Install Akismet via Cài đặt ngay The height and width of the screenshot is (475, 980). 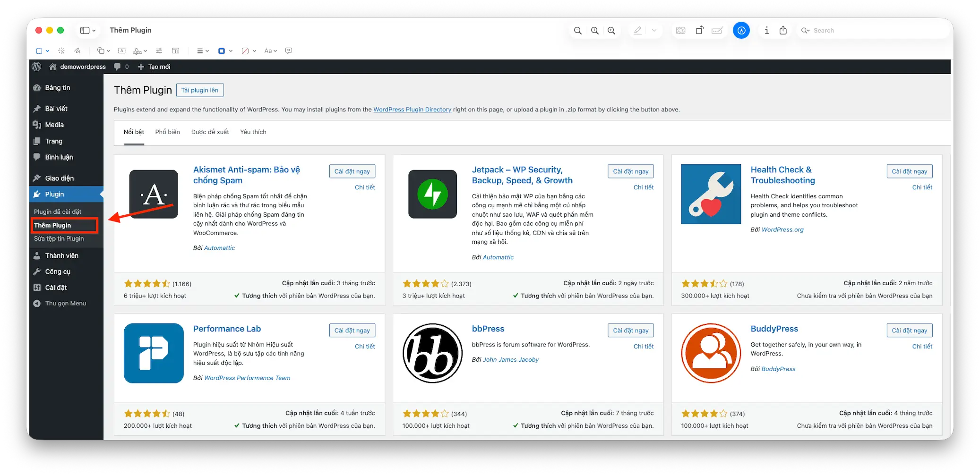click(x=352, y=171)
